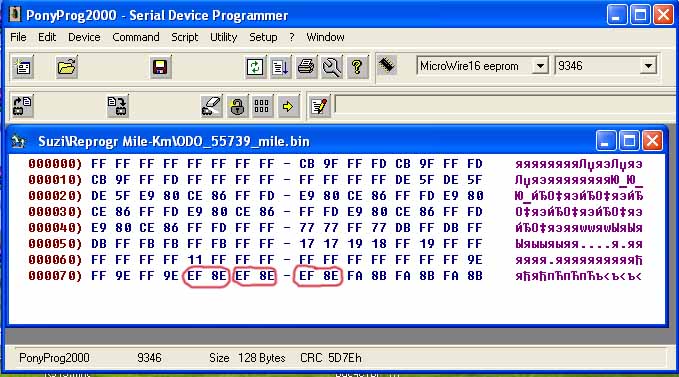Open the Command menu
The width and height of the screenshot is (679, 377).
[x=136, y=37]
